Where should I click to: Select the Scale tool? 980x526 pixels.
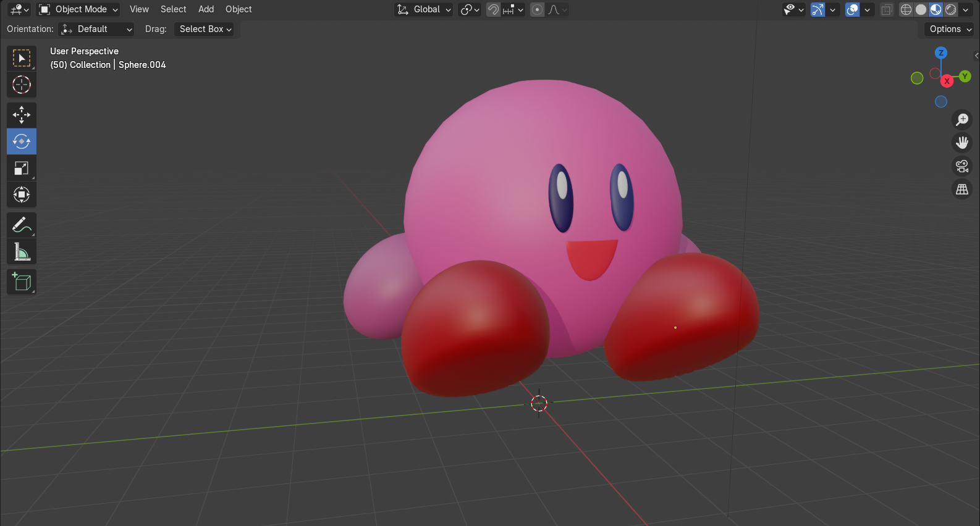coord(22,168)
